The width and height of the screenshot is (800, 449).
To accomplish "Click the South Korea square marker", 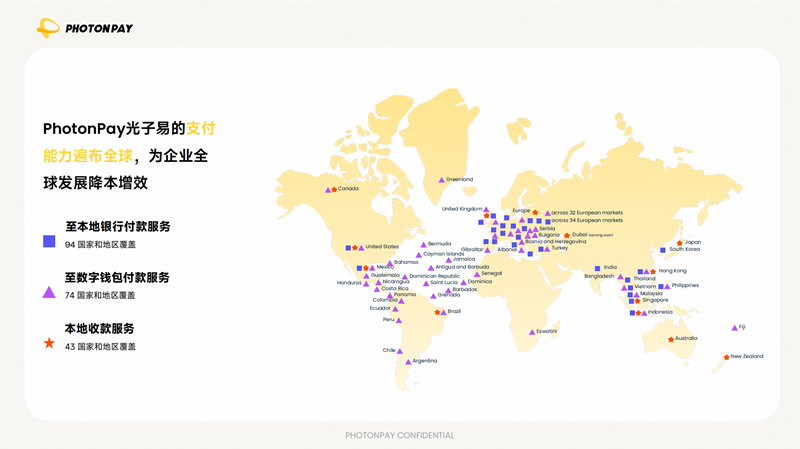I will 663,250.
